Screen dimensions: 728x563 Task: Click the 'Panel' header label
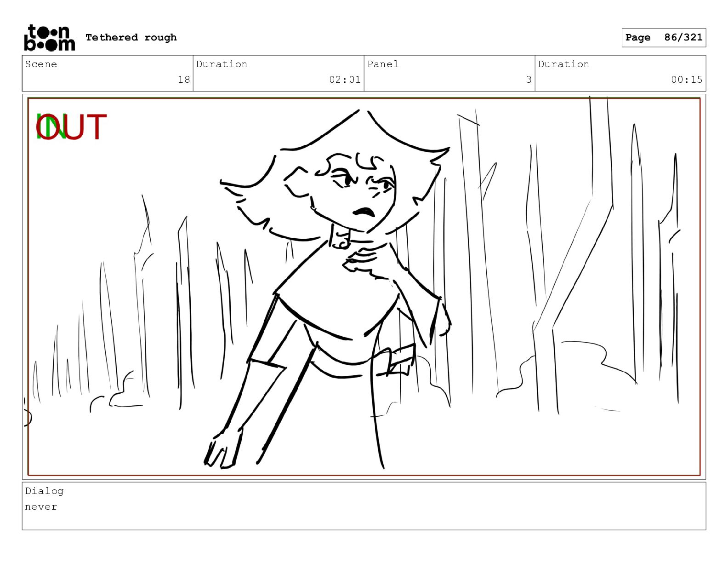click(383, 64)
